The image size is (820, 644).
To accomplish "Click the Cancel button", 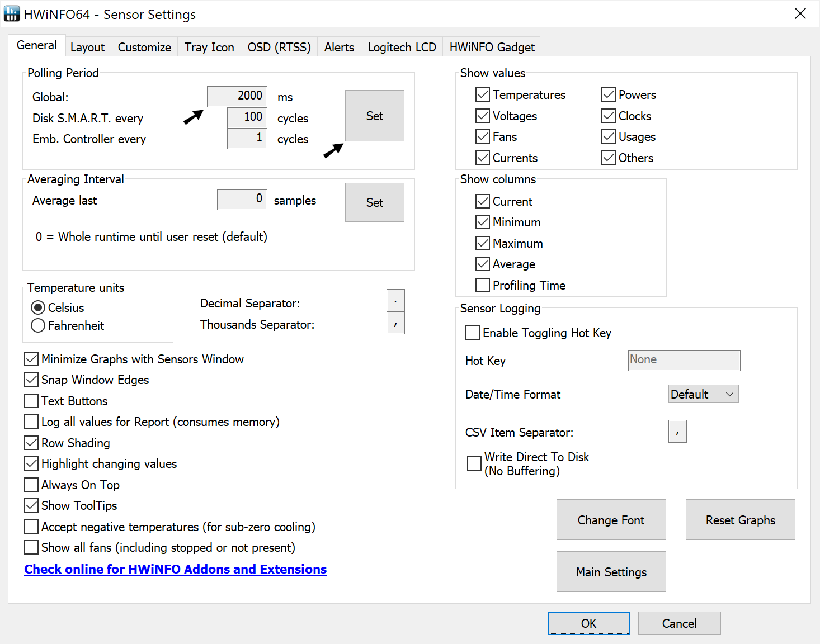I will click(680, 623).
